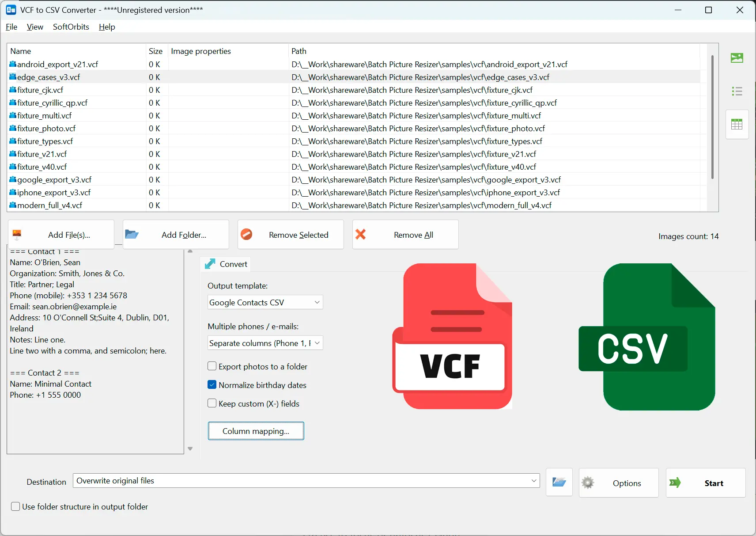Select file name fixture_photo.vcf
Screen dimensions: 756x536
tap(46, 129)
